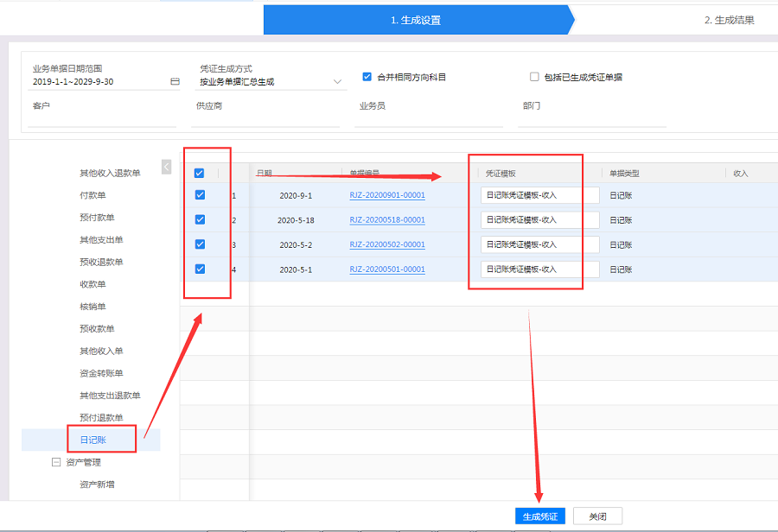Uncheck the row 4 checkbox
778x532 pixels.
pyautogui.click(x=200, y=269)
